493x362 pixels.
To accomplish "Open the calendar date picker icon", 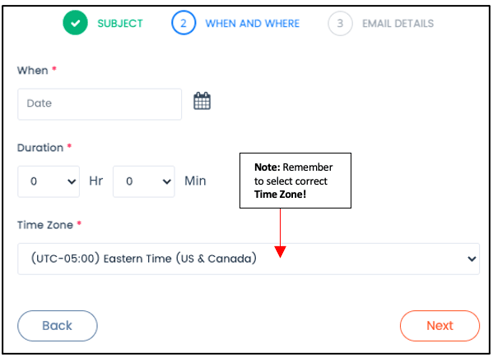I will pos(202,101).
